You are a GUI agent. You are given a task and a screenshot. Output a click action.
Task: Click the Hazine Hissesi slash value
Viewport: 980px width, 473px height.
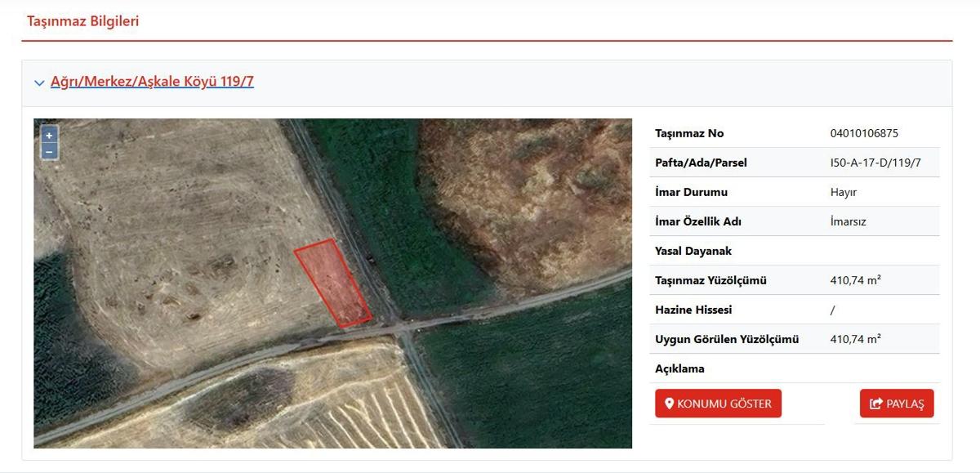coord(832,310)
